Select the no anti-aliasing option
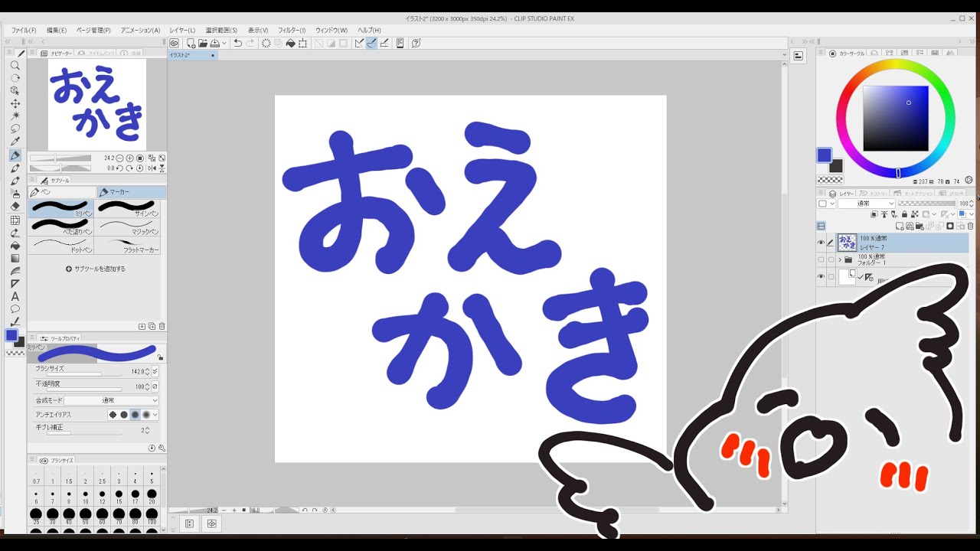The image size is (980, 551). coord(113,415)
